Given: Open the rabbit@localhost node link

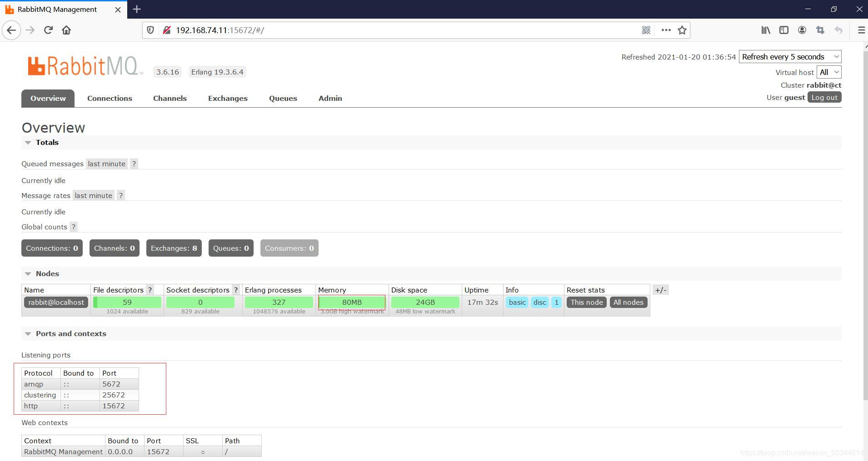Looking at the screenshot, I should pyautogui.click(x=56, y=302).
